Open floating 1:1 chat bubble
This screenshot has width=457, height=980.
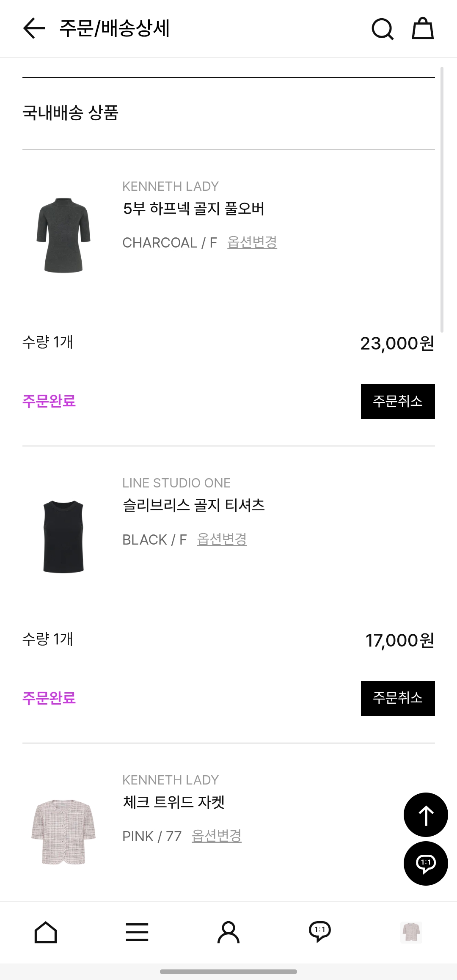pos(426,863)
